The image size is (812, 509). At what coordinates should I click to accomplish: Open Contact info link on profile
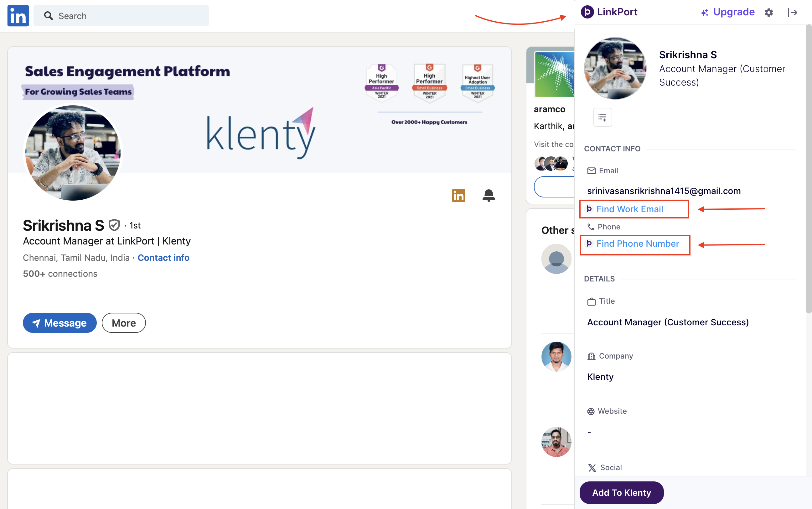pos(163,258)
